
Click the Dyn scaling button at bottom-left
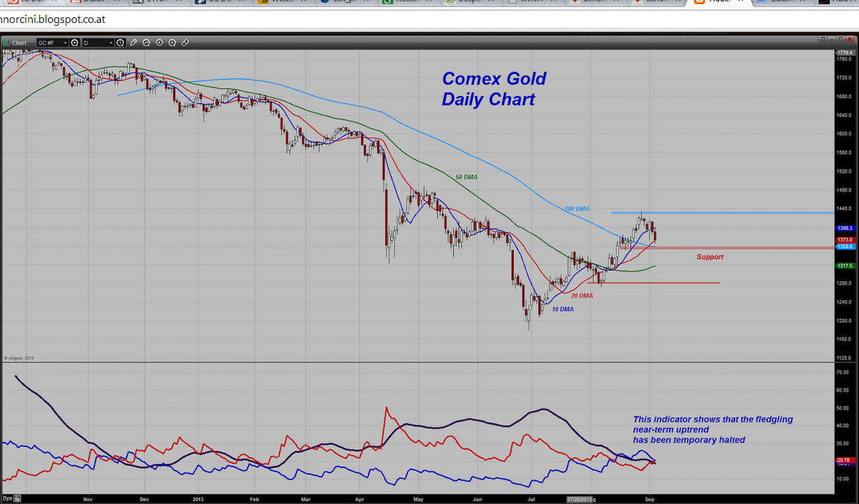pos(7,498)
